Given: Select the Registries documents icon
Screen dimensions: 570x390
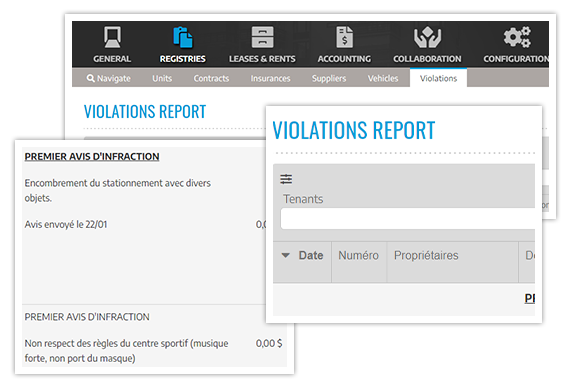Looking at the screenshot, I should [x=182, y=37].
